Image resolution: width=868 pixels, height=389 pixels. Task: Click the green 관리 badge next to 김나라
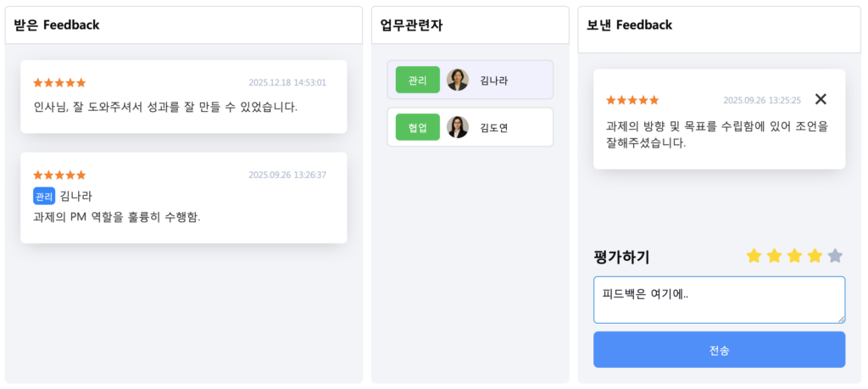click(417, 80)
